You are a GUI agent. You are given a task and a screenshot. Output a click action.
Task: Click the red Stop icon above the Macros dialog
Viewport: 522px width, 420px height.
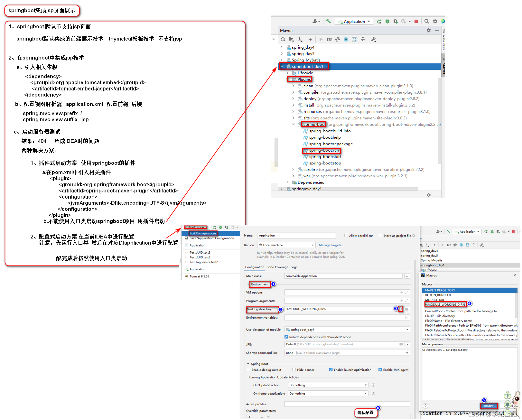514,231
